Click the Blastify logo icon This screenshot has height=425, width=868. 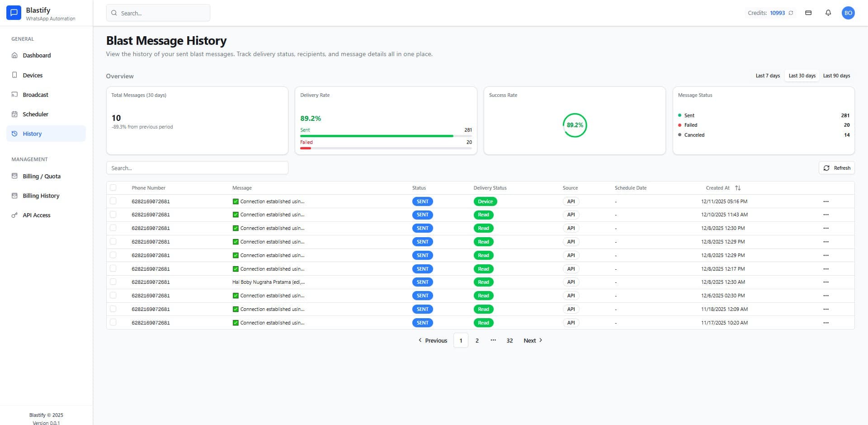pyautogui.click(x=14, y=13)
